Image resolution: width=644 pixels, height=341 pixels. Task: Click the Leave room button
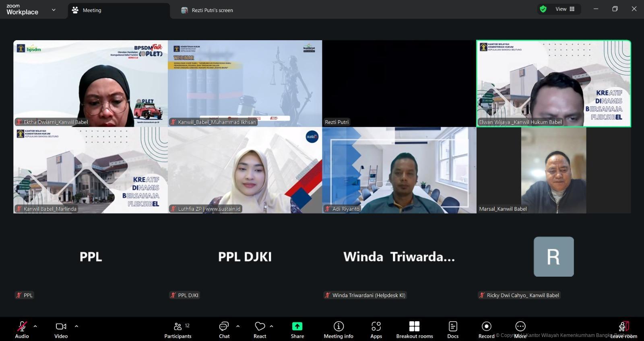[x=623, y=330]
